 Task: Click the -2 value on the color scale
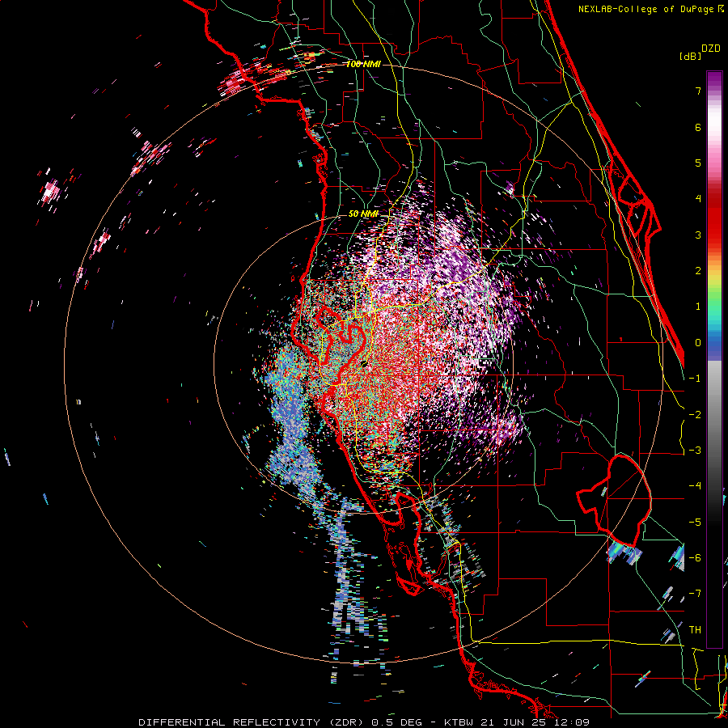point(695,415)
